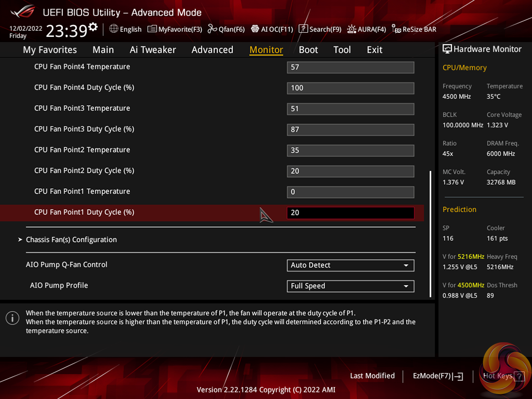This screenshot has height=399, width=532.
Task: Click the 'CPU/Memory' section heading
Action: pos(464,68)
